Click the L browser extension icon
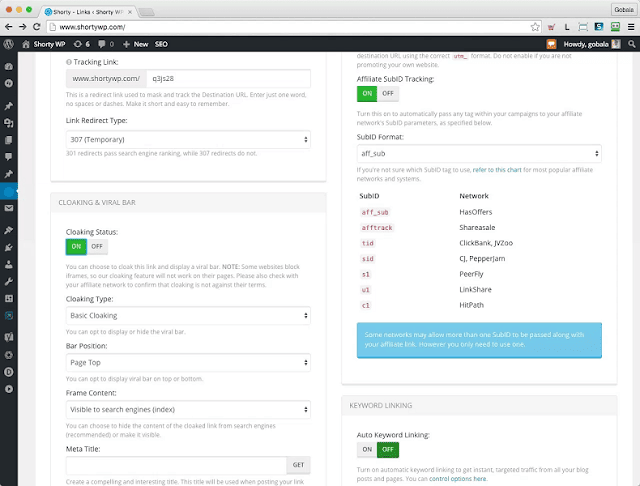 tap(567, 27)
